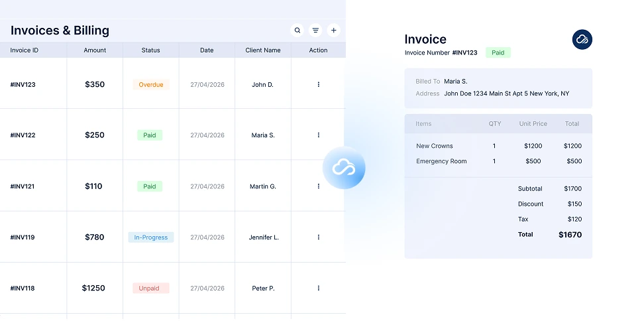The height and width of the screenshot is (325, 644).
Task: Click the Emergency Room unit price $500
Action: coord(533,161)
